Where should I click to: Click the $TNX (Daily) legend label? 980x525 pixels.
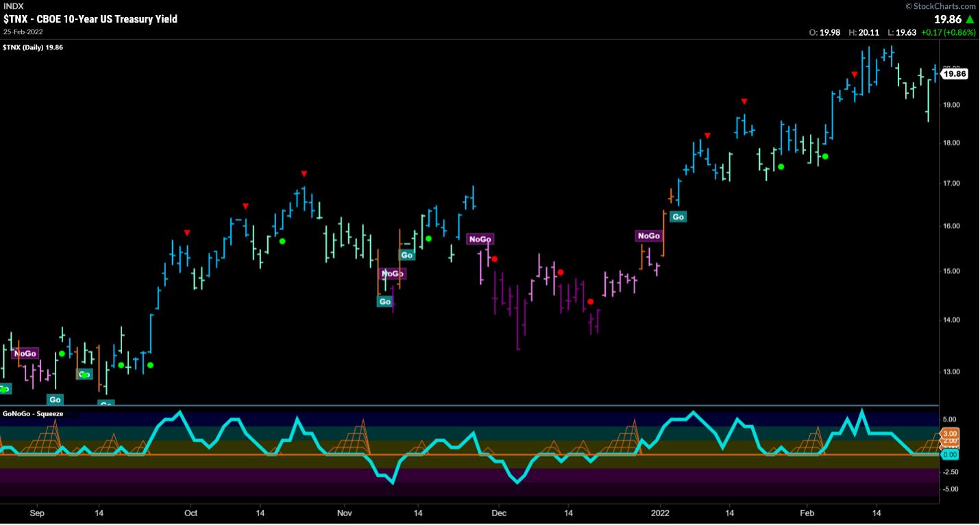pos(34,47)
